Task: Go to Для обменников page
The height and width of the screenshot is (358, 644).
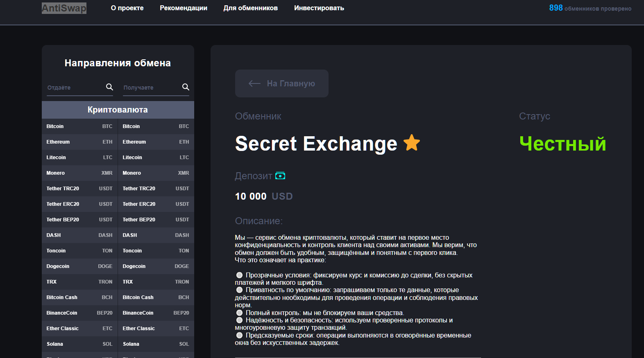Action: pyautogui.click(x=250, y=8)
